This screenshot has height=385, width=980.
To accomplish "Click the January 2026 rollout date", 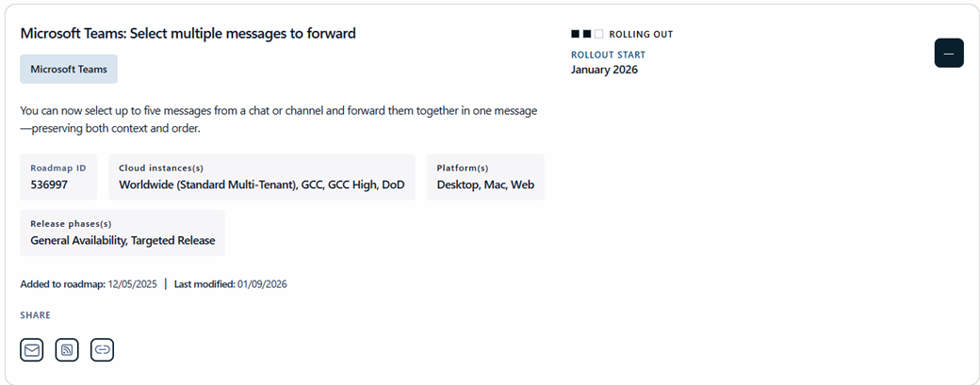I will [604, 70].
